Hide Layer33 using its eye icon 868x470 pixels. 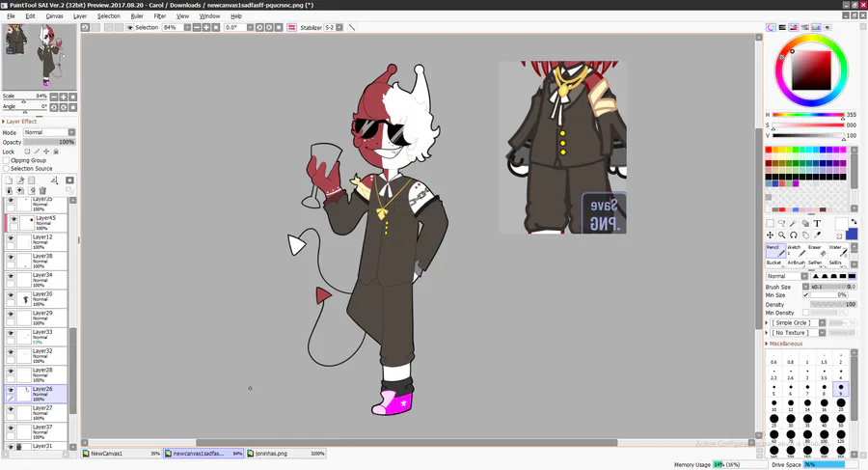11,334
